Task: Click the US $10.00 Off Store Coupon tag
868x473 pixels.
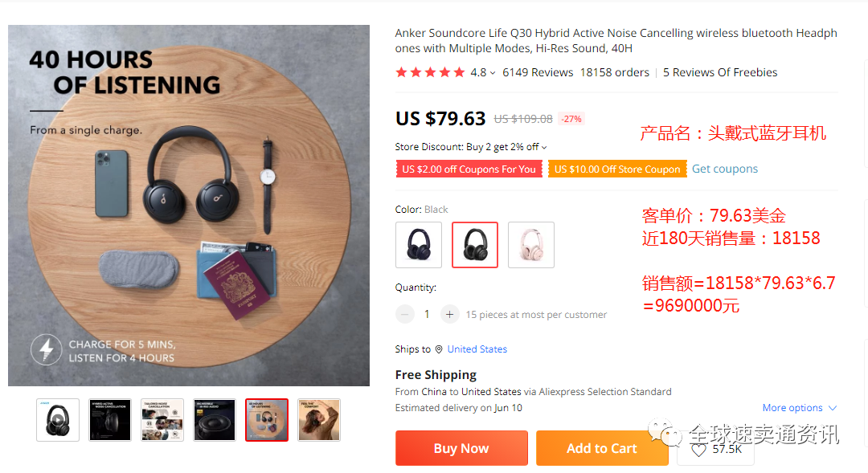Action: [617, 169]
